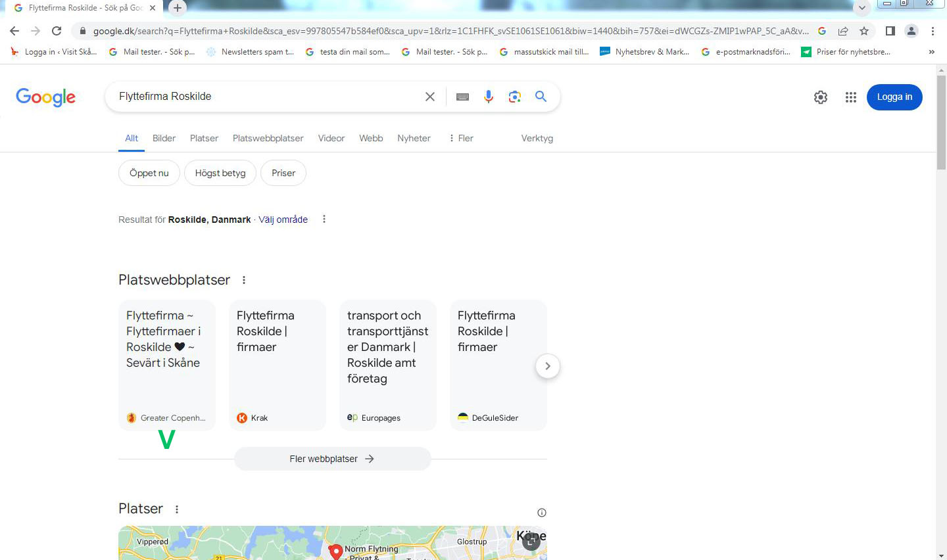
Task: Search by image with Google Lens
Action: pos(515,97)
